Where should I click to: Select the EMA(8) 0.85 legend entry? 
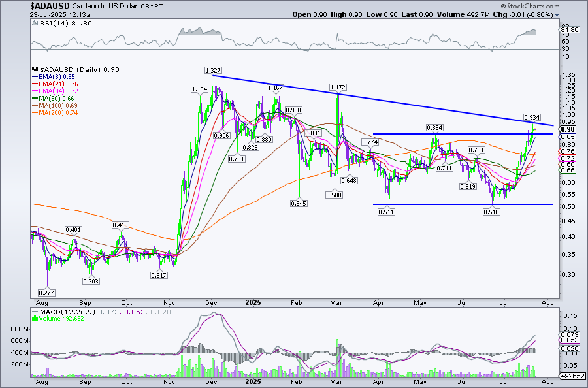[54, 77]
